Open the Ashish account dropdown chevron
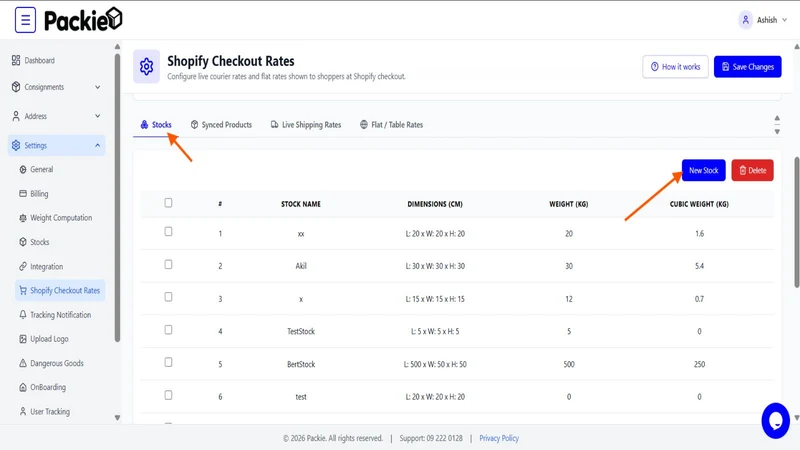800x450 pixels. (785, 20)
